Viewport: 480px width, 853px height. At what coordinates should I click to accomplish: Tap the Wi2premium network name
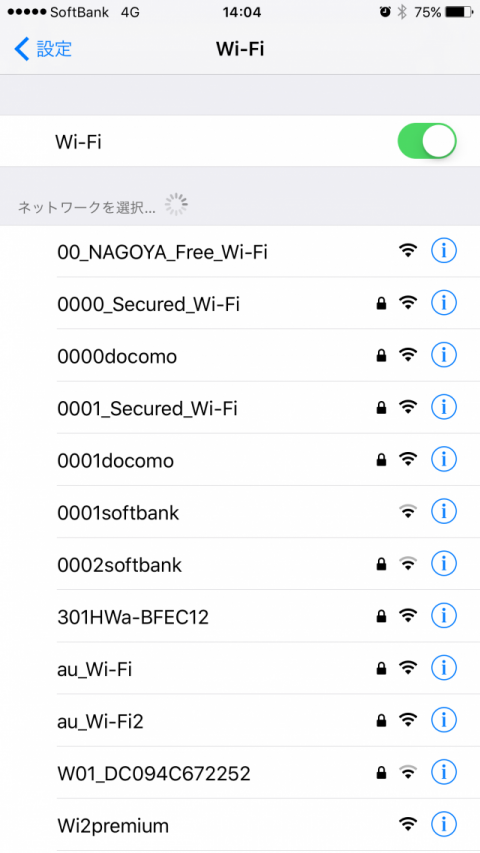click(113, 826)
